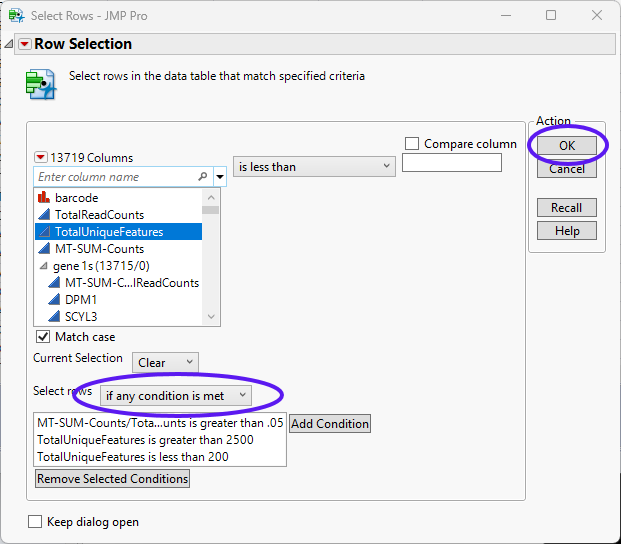Uncheck the Match case checkbox
The width and height of the screenshot is (621, 544).
(43, 337)
